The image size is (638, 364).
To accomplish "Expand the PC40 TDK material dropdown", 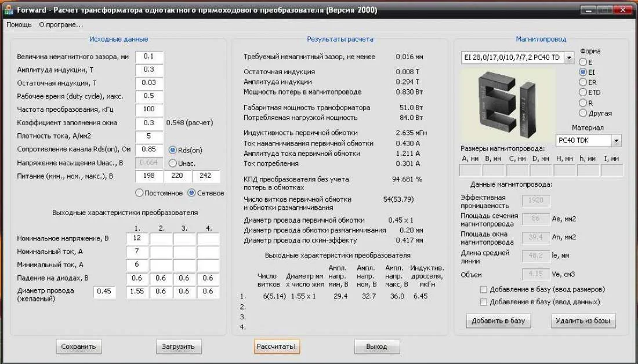I will coord(616,141).
